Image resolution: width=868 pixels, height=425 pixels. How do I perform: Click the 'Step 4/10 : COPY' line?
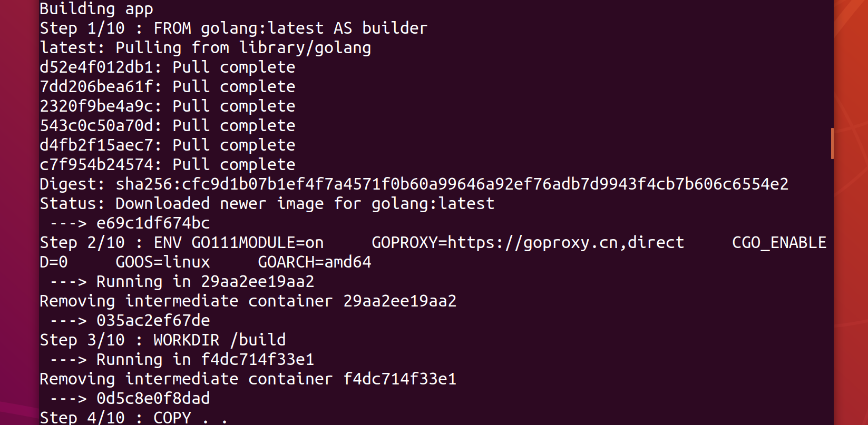pyautogui.click(x=115, y=418)
